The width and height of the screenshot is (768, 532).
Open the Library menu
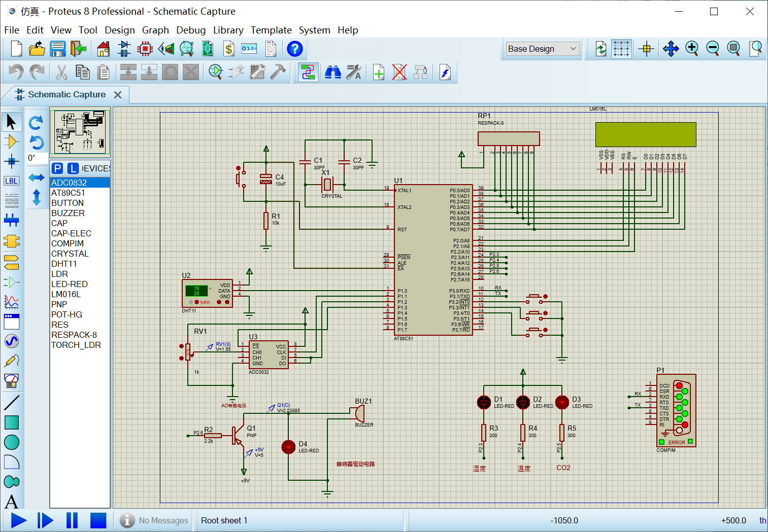coord(228,30)
